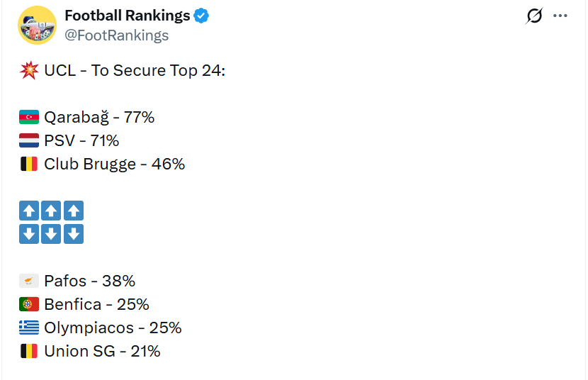Click the Cyprus flag beside Pafos
Image resolution: width=588 pixels, height=380 pixels.
tap(29, 281)
